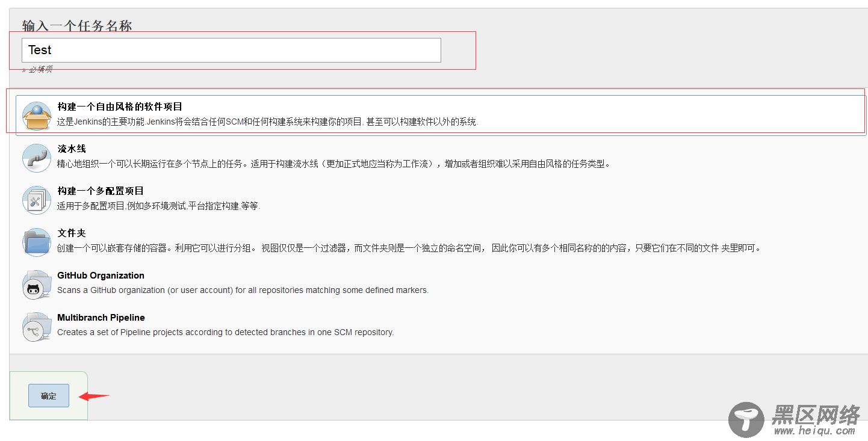Viewport: 868px width, 441px height.
Task: Click the description starting with 适用于多配置项目
Action: click(158, 206)
